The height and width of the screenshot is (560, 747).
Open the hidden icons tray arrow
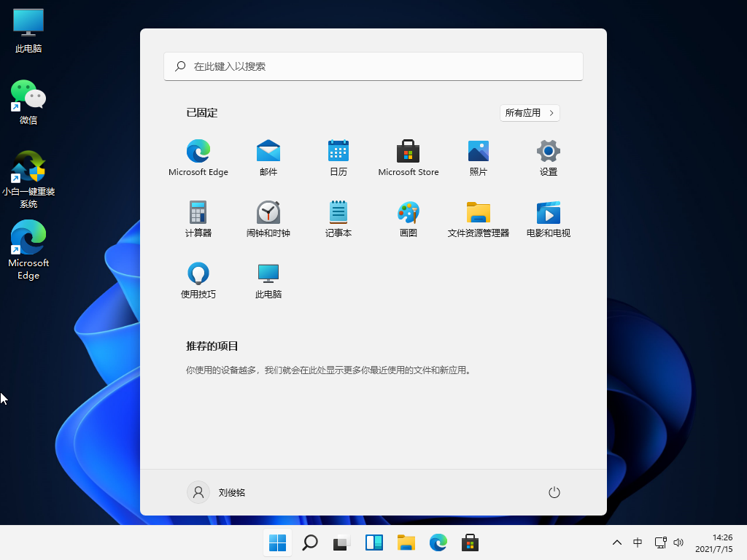[616, 542]
